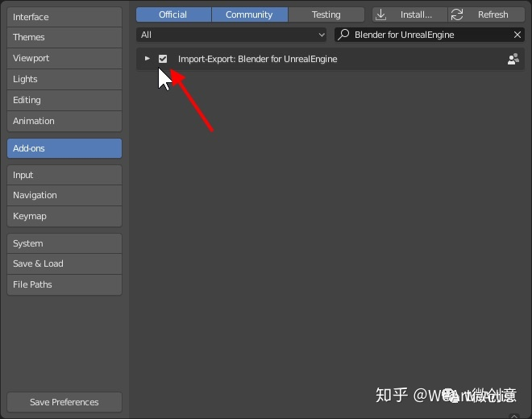
Task: Uncheck the Blender for UnrealEngine add-on
Action: coord(163,59)
